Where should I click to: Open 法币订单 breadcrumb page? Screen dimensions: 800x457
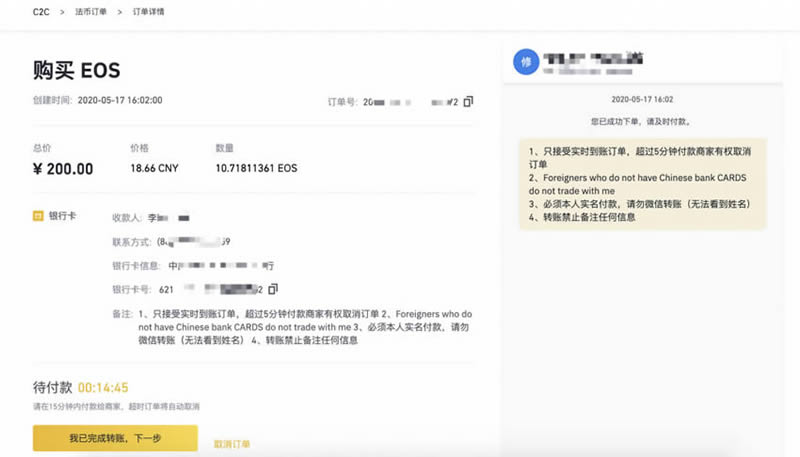pos(92,13)
